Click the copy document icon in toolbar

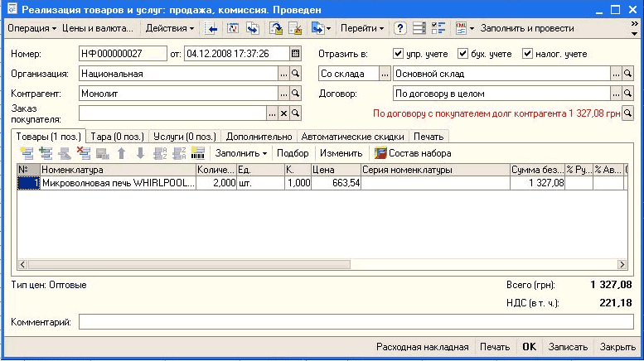(253, 28)
